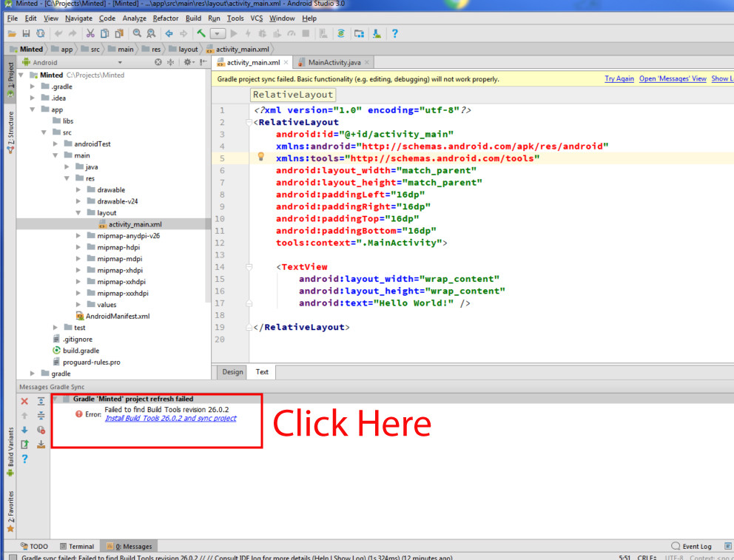This screenshot has width=734, height=560.
Task: Click the red X close messages icon
Action: pyautogui.click(x=24, y=402)
